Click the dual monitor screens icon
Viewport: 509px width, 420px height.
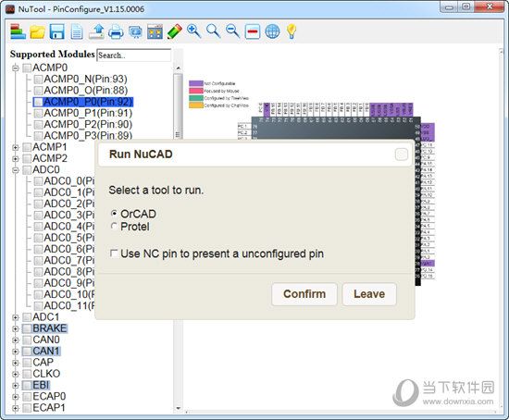pos(135,32)
